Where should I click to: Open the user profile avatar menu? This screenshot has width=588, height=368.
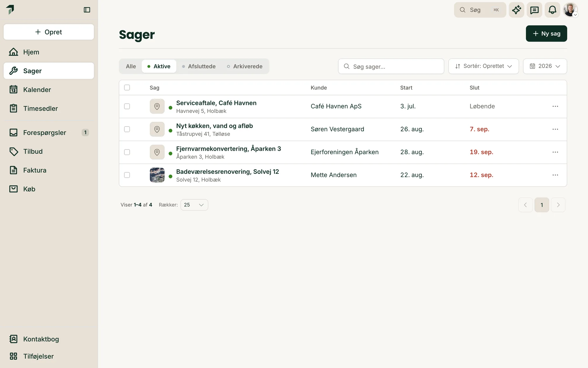(570, 10)
